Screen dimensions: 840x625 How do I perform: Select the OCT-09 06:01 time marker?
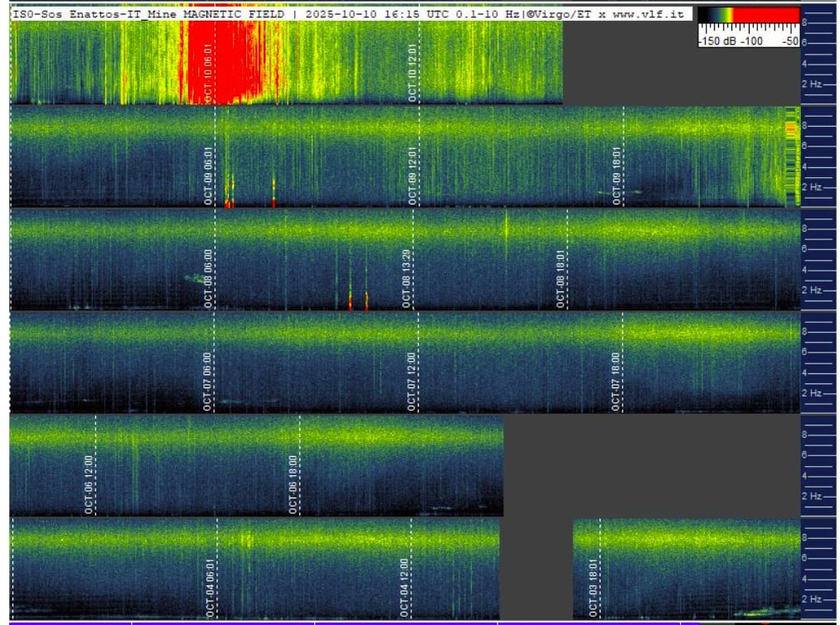click(x=209, y=175)
